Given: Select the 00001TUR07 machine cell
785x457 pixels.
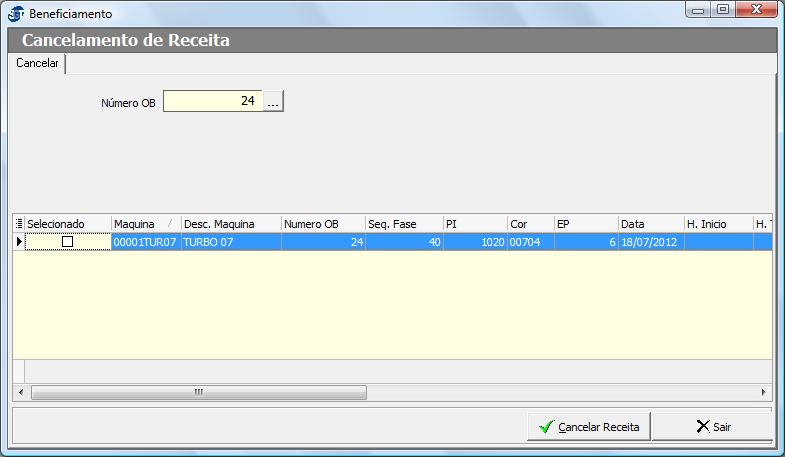Looking at the screenshot, I should pyautogui.click(x=145, y=242).
